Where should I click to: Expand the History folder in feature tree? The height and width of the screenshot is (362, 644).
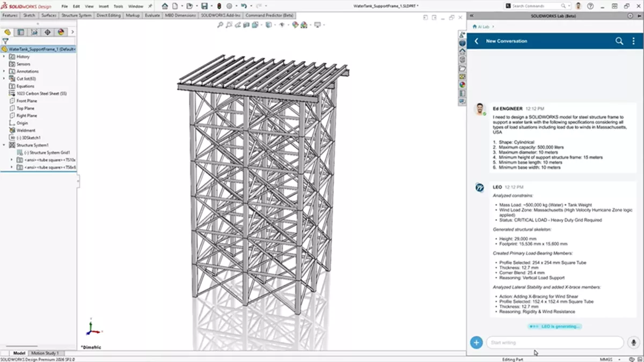point(5,56)
